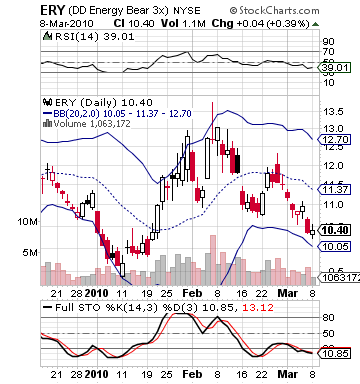Viewport: 360px width, 384px height.
Task: Click the 2010 label below price chart
Action: tap(97, 293)
